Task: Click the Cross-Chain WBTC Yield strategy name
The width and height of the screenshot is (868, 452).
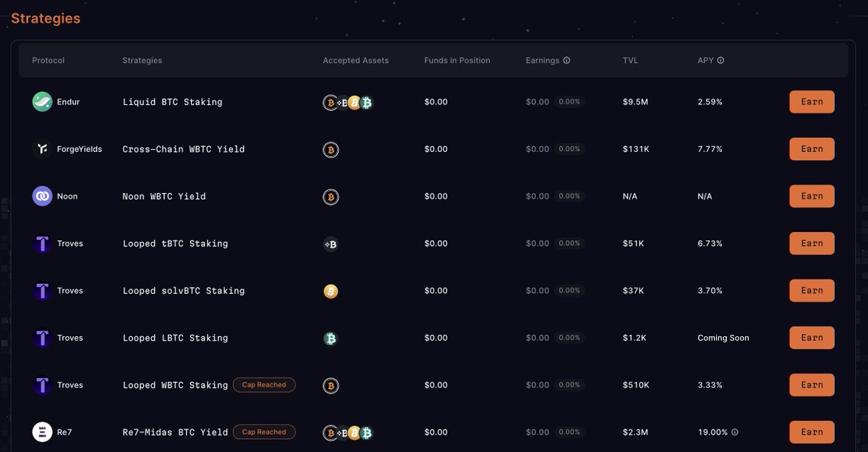Action: click(x=184, y=149)
